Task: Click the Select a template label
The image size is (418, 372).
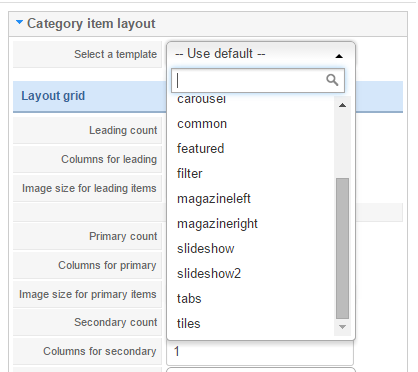Action: point(115,54)
